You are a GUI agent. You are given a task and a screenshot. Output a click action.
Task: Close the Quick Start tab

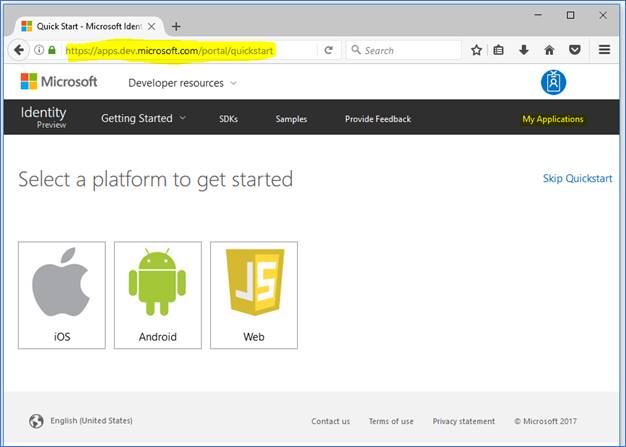(152, 27)
